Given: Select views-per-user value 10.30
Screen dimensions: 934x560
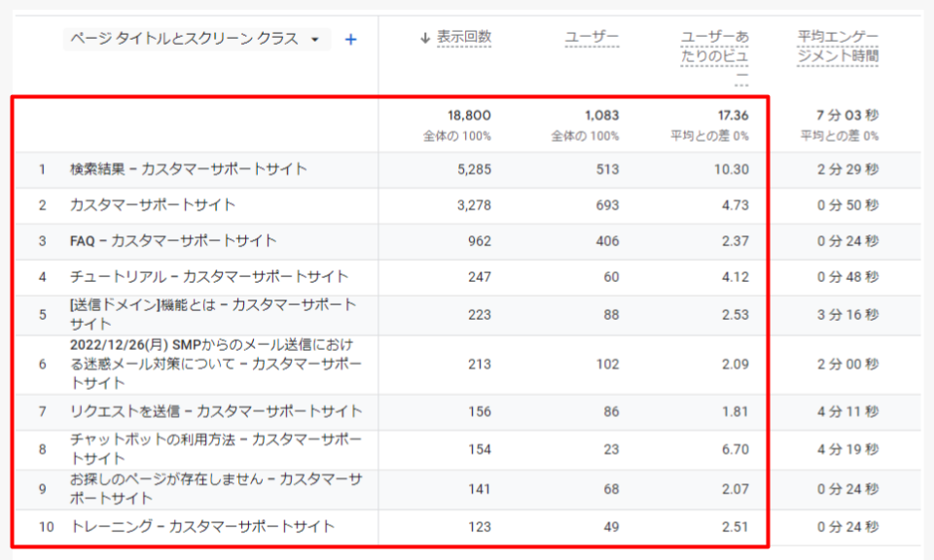Looking at the screenshot, I should (732, 169).
